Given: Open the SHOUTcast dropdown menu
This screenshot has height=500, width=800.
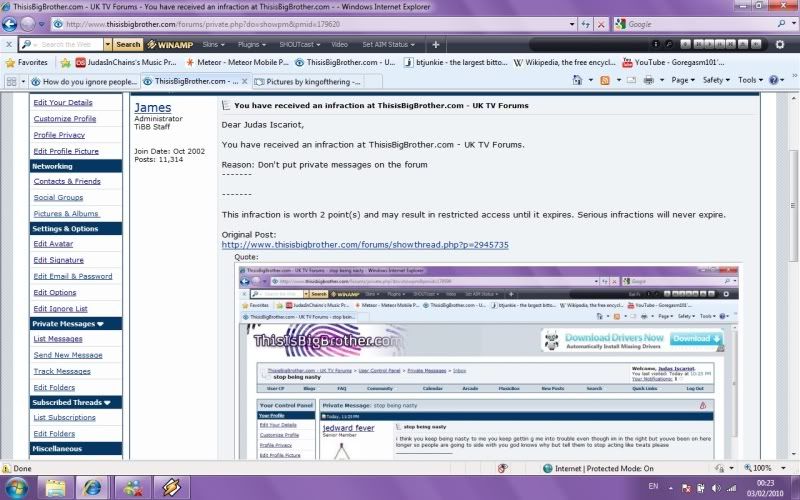Looking at the screenshot, I should coord(299,44).
